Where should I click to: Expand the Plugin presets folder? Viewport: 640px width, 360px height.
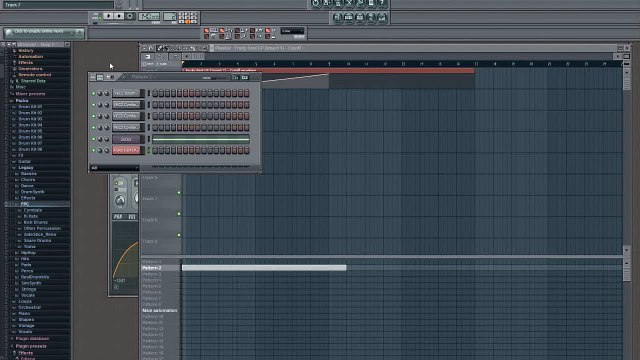pyautogui.click(x=31, y=347)
